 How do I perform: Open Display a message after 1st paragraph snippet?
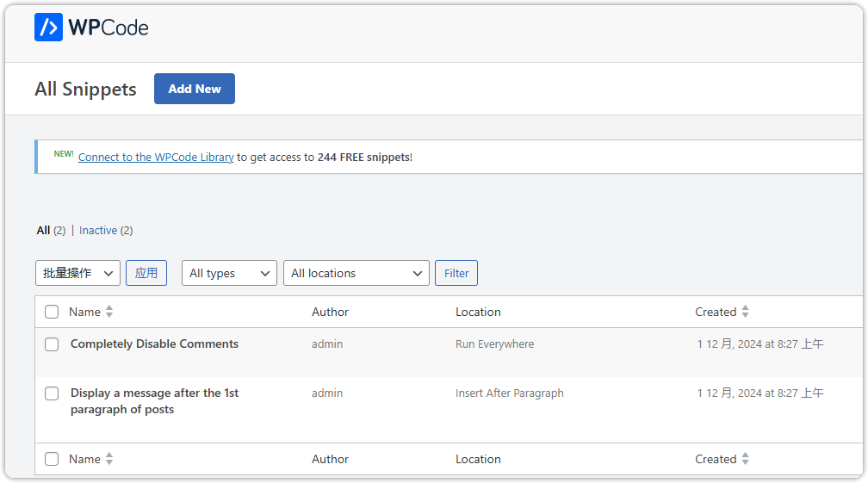154,401
